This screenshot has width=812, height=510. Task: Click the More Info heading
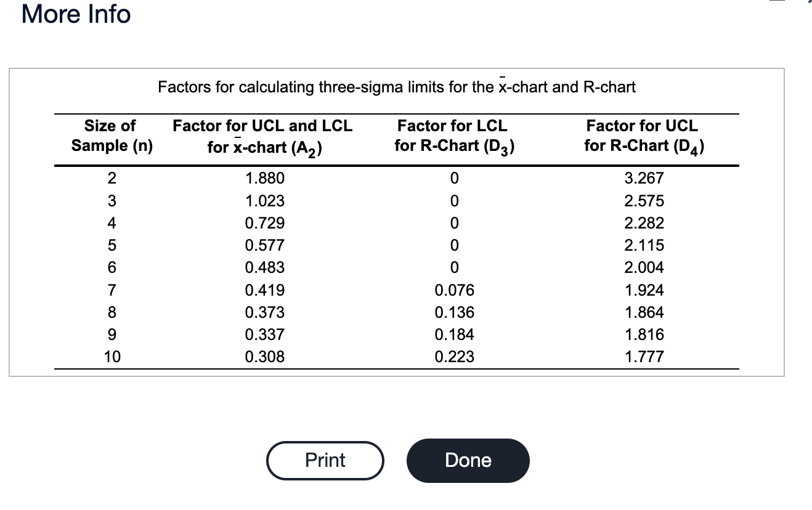pos(75,14)
